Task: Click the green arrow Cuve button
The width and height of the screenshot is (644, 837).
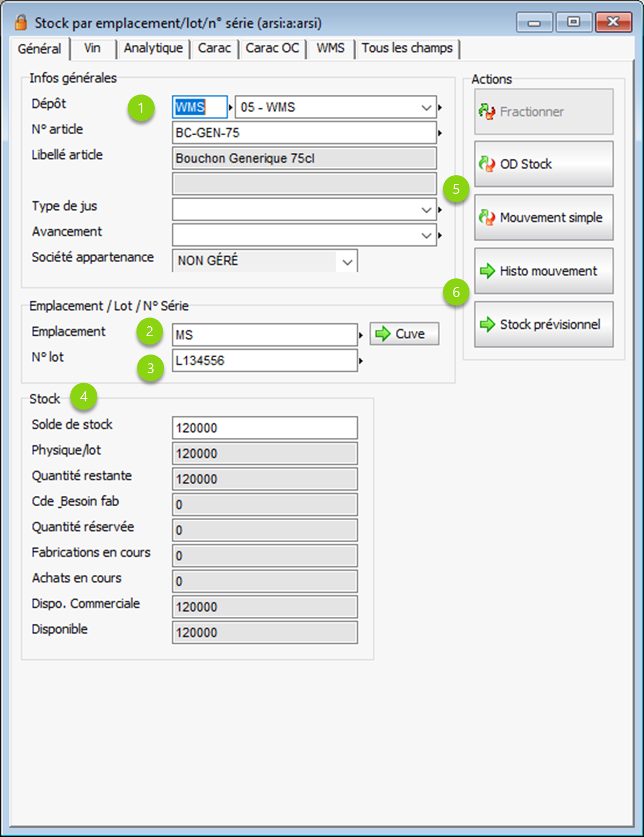Action: [404, 334]
